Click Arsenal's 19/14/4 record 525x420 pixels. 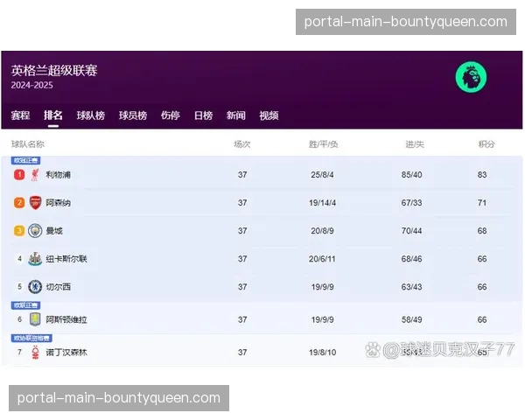(x=322, y=203)
